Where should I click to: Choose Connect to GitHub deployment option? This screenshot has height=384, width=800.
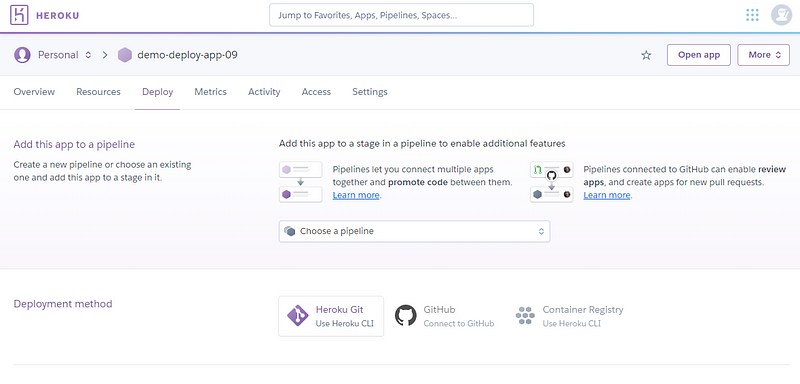445,316
